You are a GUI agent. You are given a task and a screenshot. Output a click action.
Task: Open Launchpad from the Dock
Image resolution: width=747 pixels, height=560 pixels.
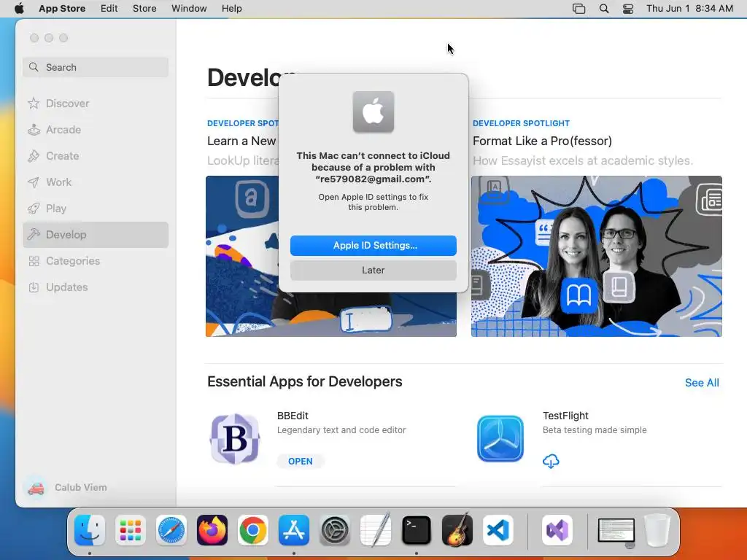click(131, 530)
